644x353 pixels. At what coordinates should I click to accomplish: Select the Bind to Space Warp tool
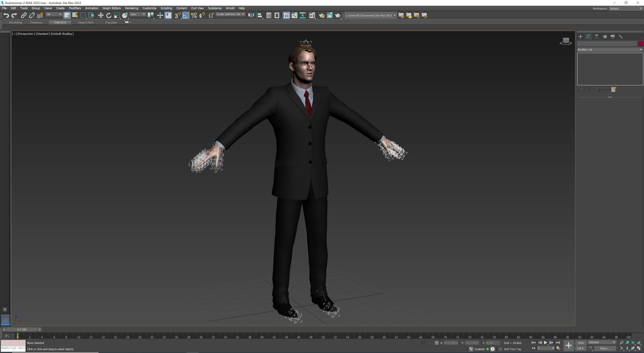coord(40,15)
